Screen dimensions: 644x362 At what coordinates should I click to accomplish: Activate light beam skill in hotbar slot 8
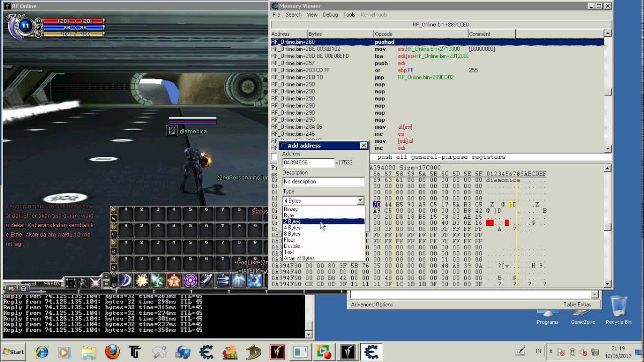pos(238,280)
